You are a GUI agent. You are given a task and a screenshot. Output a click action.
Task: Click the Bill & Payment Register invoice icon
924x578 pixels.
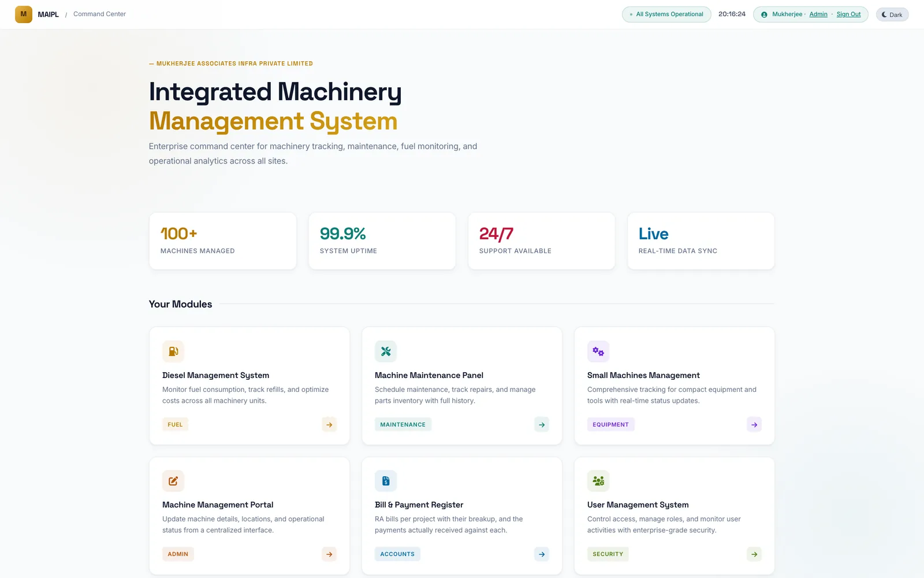click(x=386, y=481)
